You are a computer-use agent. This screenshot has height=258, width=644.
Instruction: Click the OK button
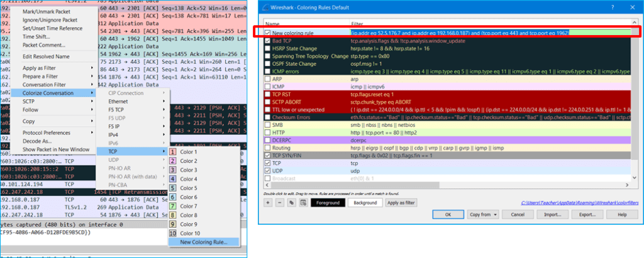click(x=448, y=215)
